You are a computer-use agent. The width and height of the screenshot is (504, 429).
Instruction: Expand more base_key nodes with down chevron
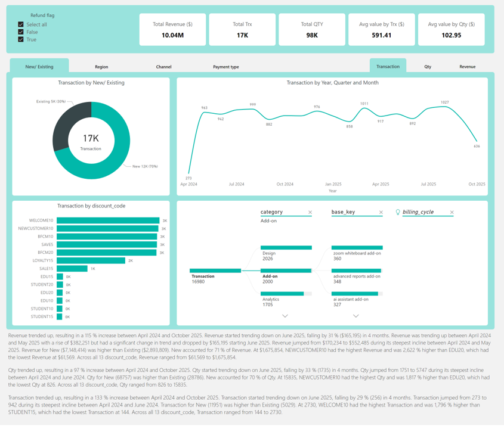356,316
